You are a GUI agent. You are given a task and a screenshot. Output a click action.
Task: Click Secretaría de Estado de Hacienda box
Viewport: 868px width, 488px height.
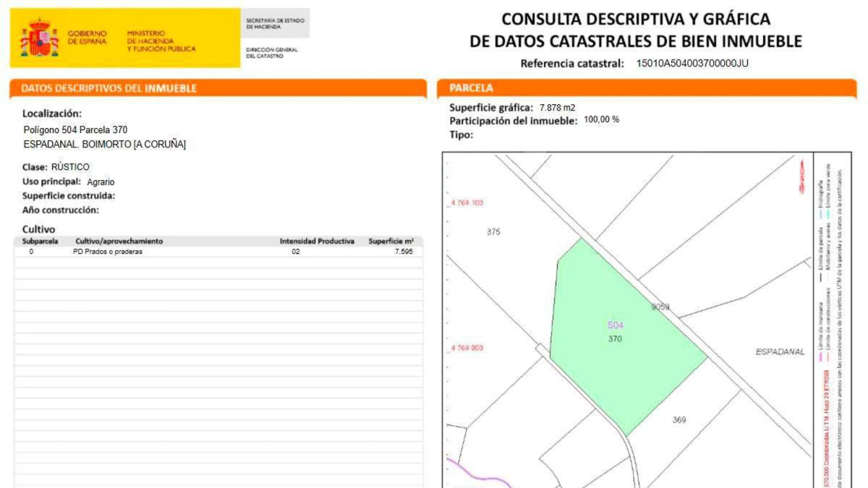pyautogui.click(x=273, y=24)
